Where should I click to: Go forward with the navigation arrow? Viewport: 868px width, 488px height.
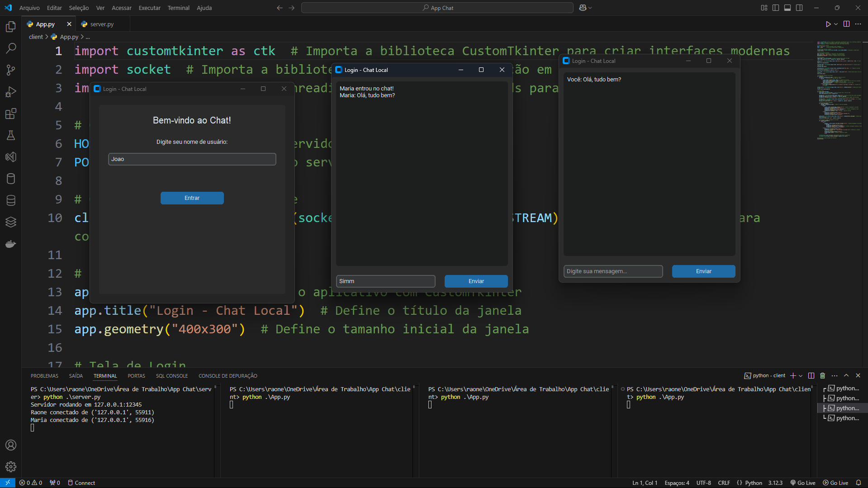coord(292,8)
